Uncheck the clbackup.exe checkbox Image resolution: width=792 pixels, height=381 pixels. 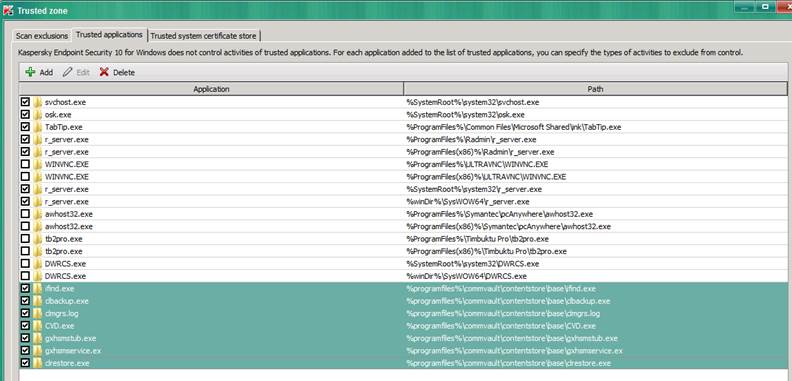click(x=25, y=301)
